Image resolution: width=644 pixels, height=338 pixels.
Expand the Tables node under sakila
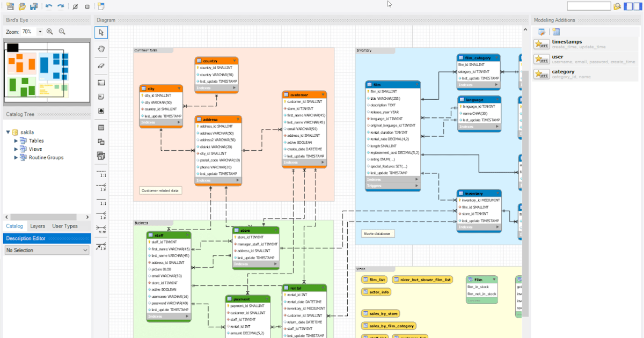[x=14, y=141]
